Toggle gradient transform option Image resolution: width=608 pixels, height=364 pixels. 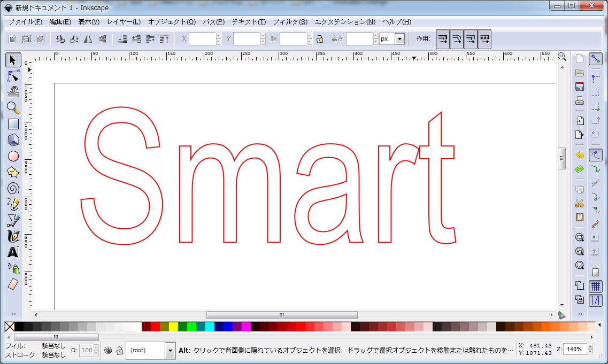pyautogui.click(x=471, y=39)
